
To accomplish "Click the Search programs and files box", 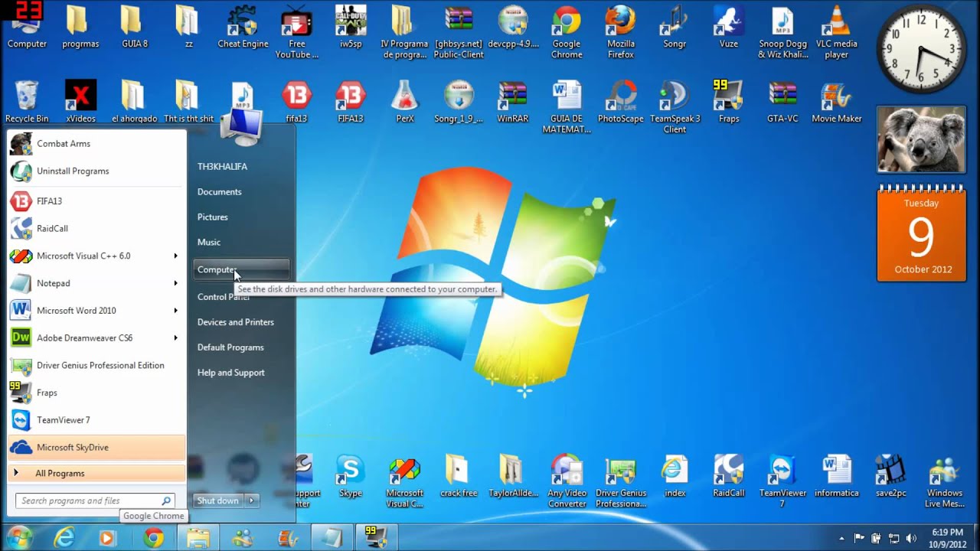I will (96, 500).
